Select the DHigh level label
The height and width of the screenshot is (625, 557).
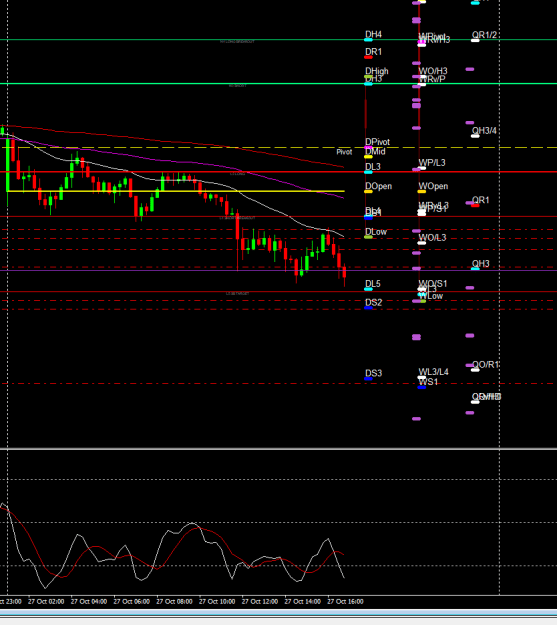pyautogui.click(x=377, y=71)
